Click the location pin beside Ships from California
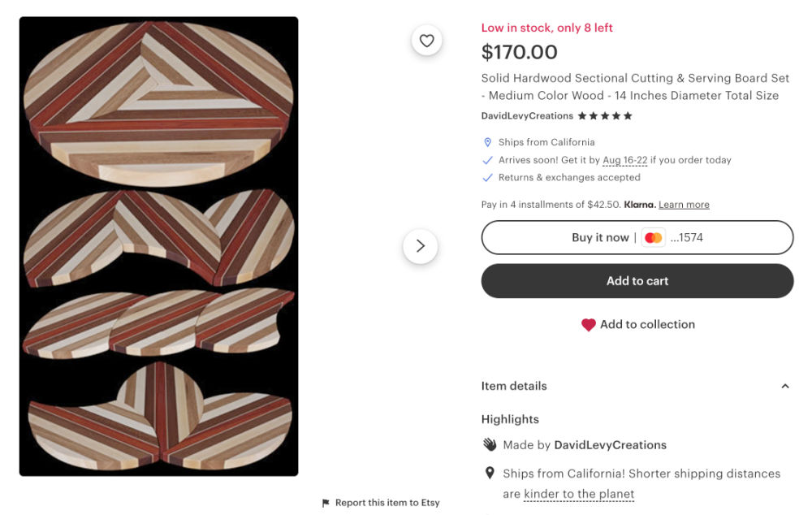This screenshot has width=812, height=515. coord(488,142)
